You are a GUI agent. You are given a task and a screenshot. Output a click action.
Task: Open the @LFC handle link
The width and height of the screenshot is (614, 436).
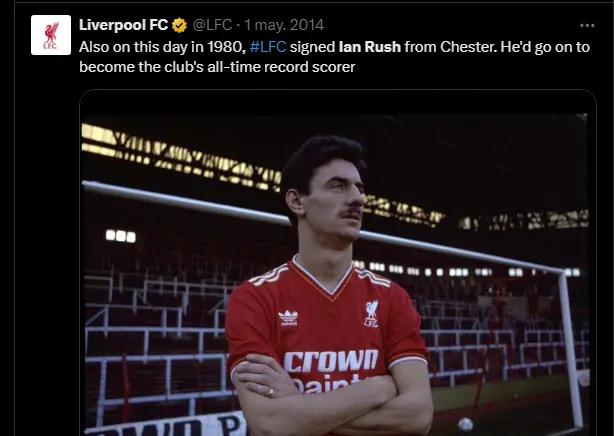click(x=212, y=25)
